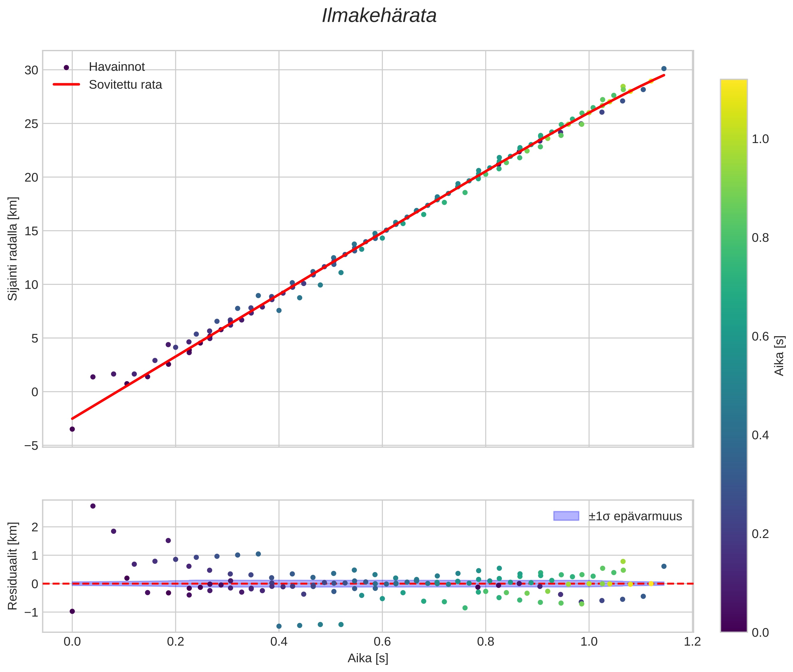Click the Havainnot legend dot marker

(x=66, y=67)
